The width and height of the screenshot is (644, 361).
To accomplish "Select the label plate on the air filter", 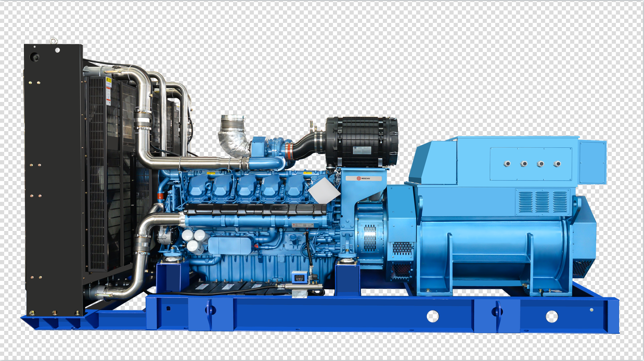I will coord(362,150).
